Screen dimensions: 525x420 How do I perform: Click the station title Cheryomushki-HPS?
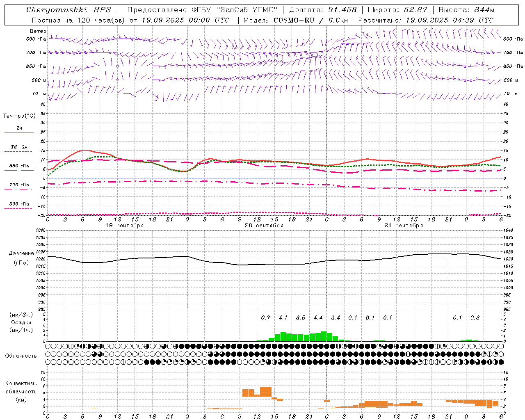[x=68, y=10]
